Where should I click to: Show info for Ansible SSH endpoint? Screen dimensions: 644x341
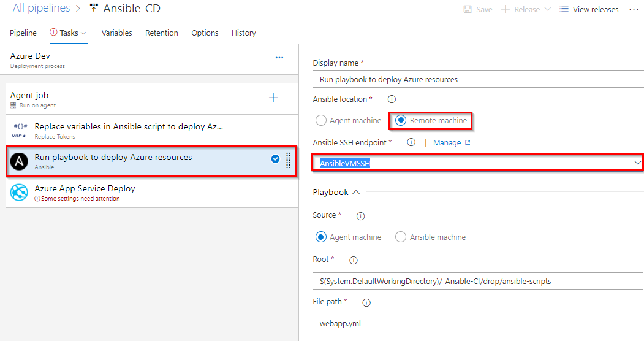pyautogui.click(x=411, y=142)
